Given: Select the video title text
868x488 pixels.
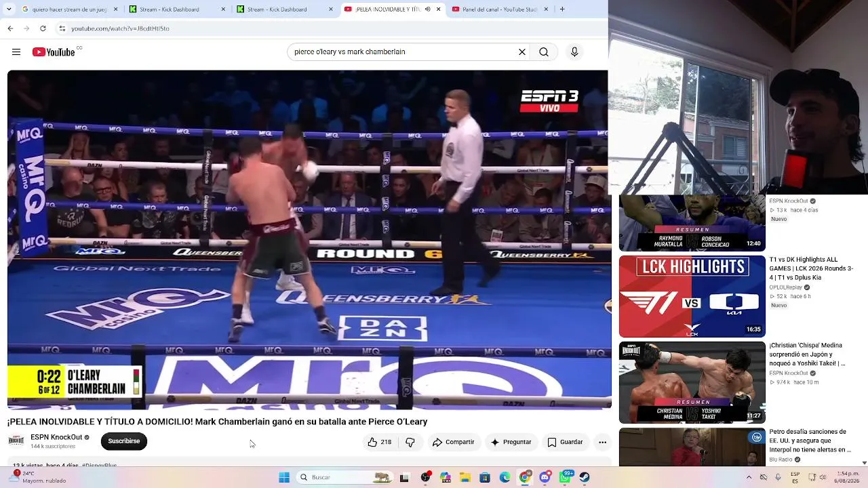Looking at the screenshot, I should 218,422.
